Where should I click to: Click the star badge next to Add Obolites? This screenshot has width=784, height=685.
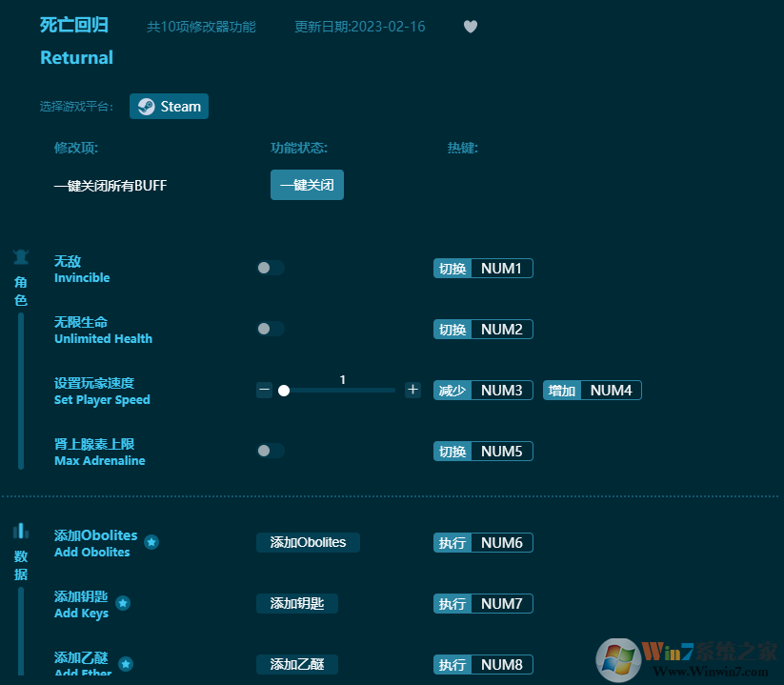pos(151,542)
